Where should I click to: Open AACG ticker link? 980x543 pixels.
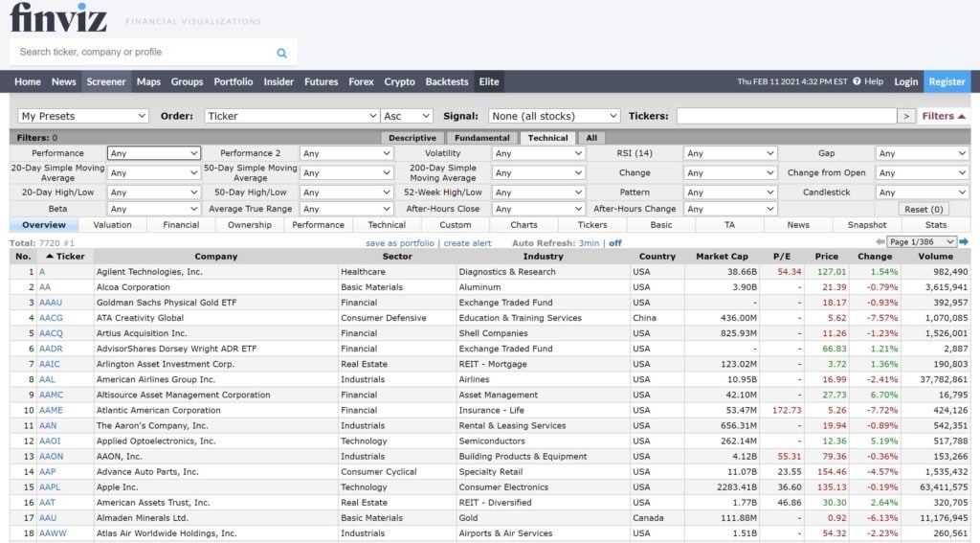click(x=51, y=318)
